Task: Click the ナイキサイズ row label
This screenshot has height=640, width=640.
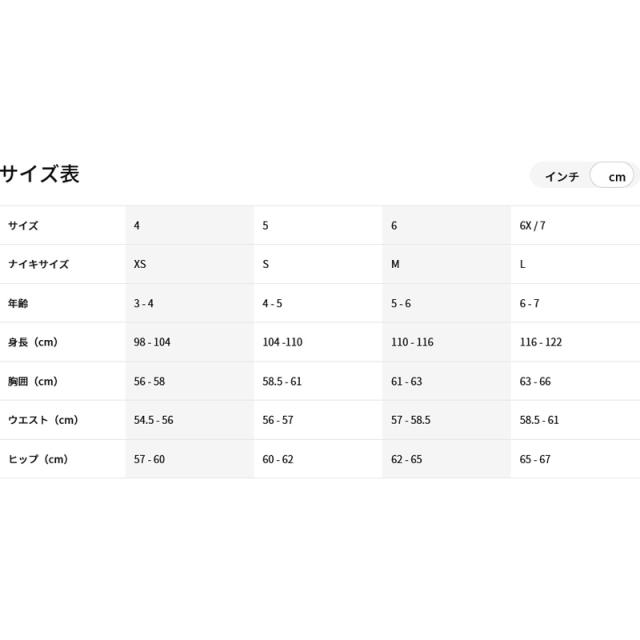Action: (38, 264)
